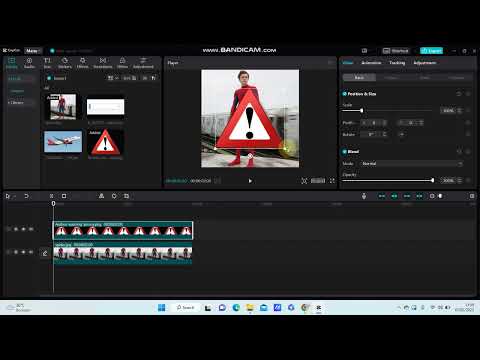Click the cover edit icon on the main track
Screen dimensions: 480x360
[x=45, y=254]
